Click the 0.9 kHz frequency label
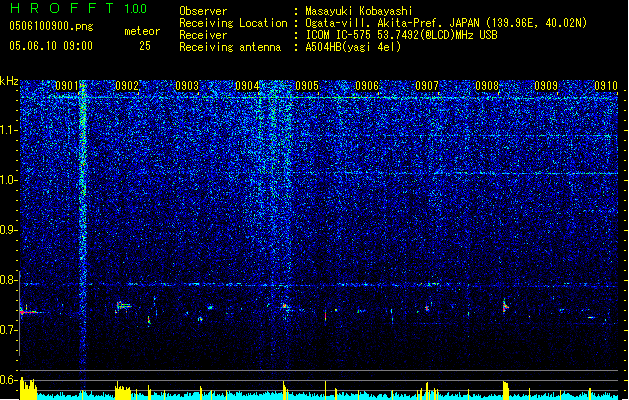Screen dimensions: 629x400 coord(9,230)
